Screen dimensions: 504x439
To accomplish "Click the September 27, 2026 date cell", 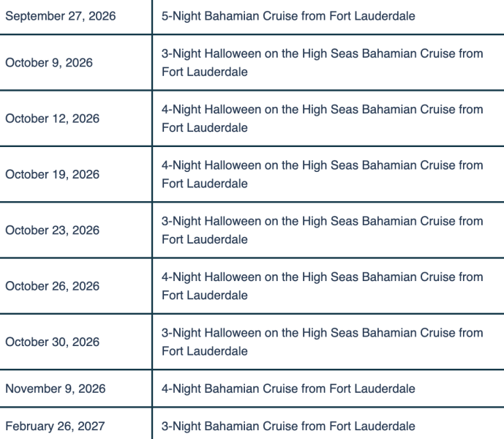I will pyautogui.click(x=60, y=16).
